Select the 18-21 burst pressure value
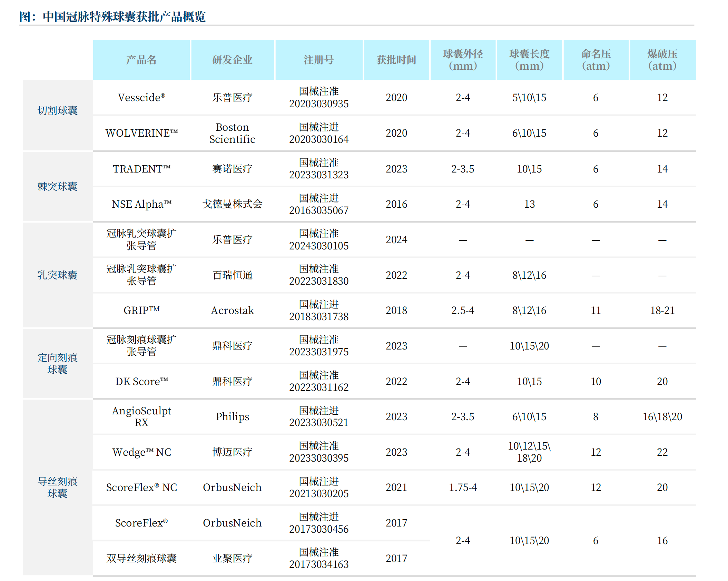This screenshot has width=728, height=581. [662, 310]
